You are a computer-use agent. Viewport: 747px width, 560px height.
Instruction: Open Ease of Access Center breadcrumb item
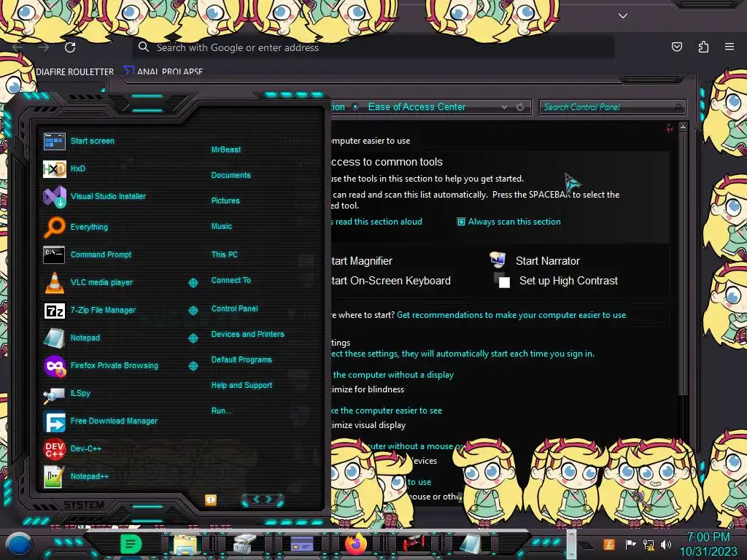coord(417,107)
